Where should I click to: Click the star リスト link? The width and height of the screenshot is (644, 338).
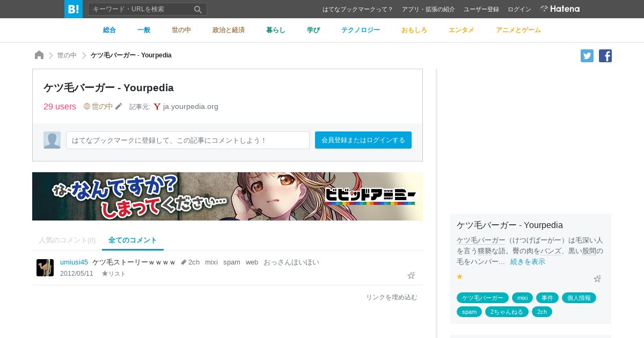click(x=114, y=274)
